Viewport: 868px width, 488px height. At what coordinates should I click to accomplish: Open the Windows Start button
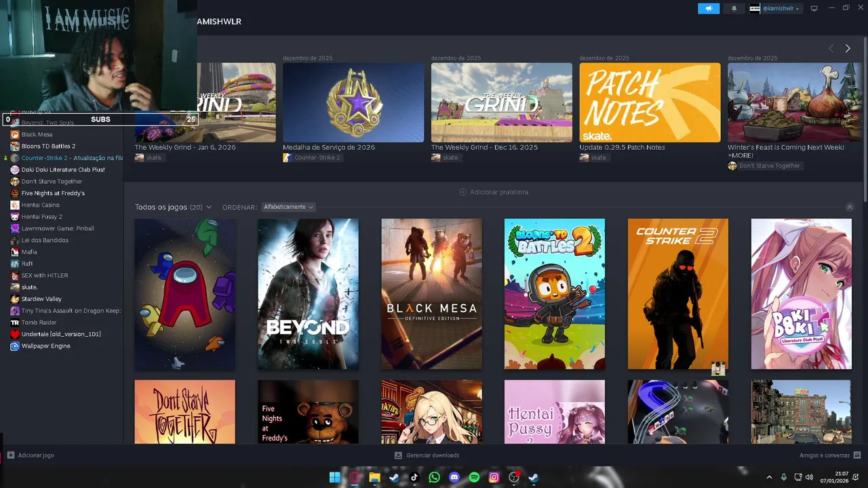pyautogui.click(x=334, y=477)
